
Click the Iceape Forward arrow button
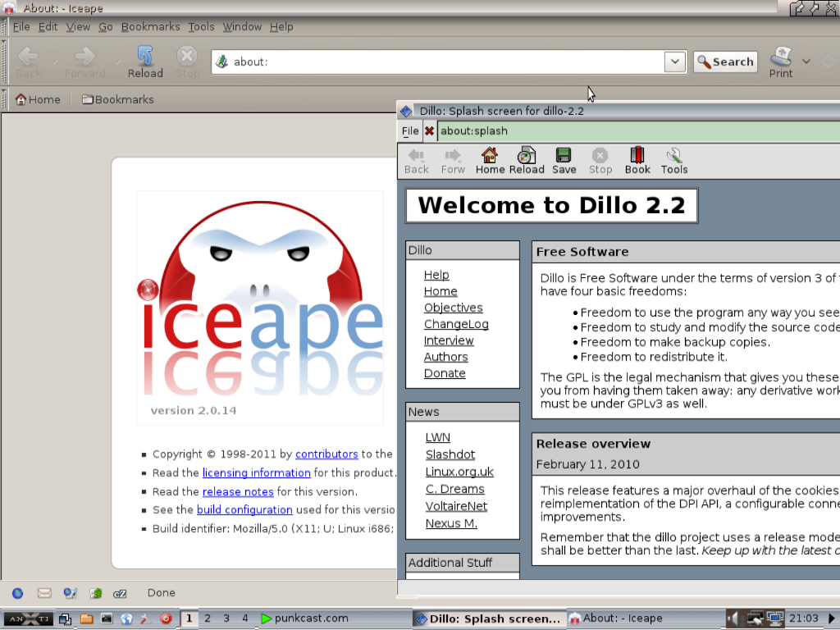[x=84, y=62]
